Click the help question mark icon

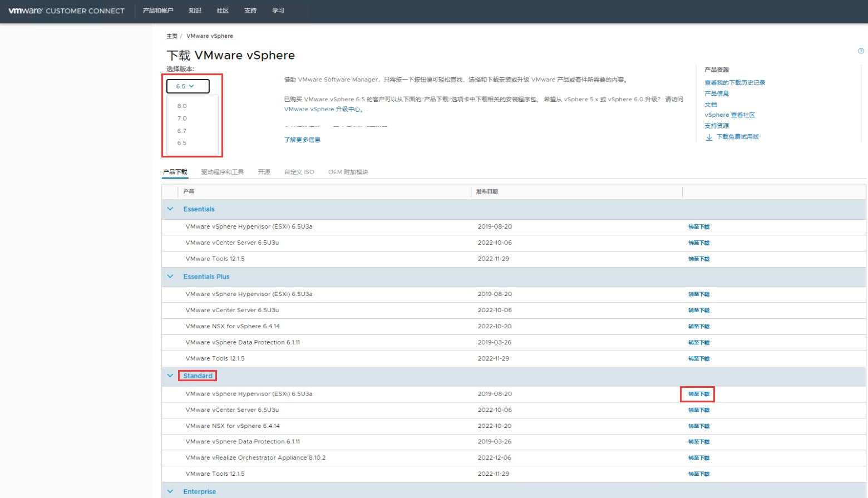click(x=861, y=51)
